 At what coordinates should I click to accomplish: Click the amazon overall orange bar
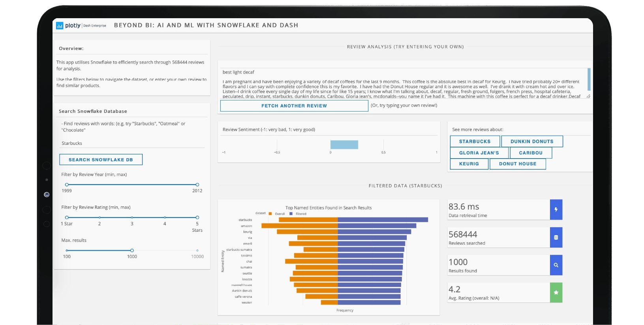tap(300, 226)
